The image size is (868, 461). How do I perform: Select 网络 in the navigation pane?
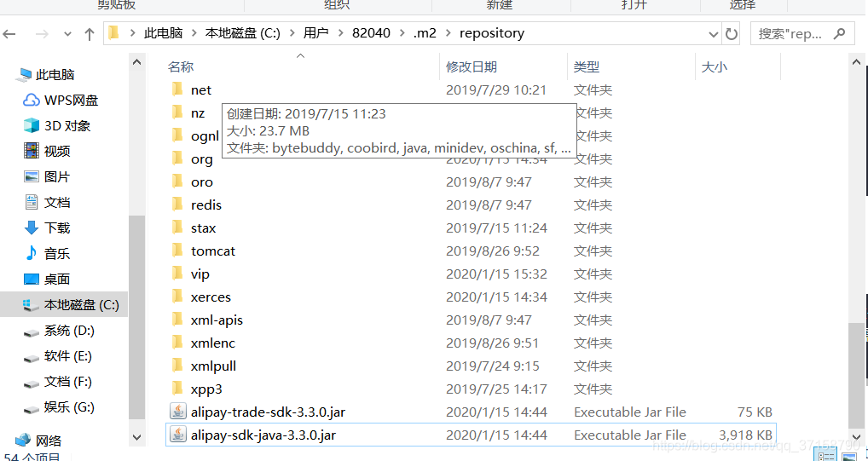point(38,441)
